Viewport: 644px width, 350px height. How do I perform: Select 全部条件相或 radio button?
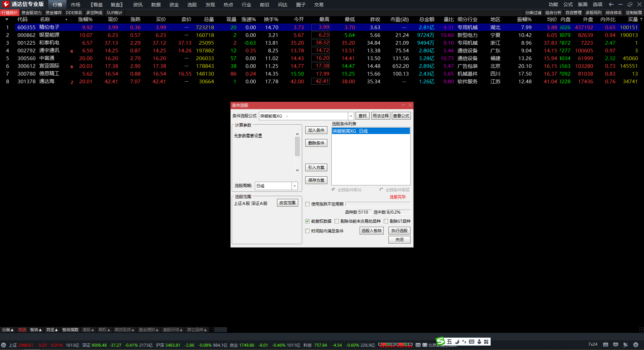coord(381,190)
